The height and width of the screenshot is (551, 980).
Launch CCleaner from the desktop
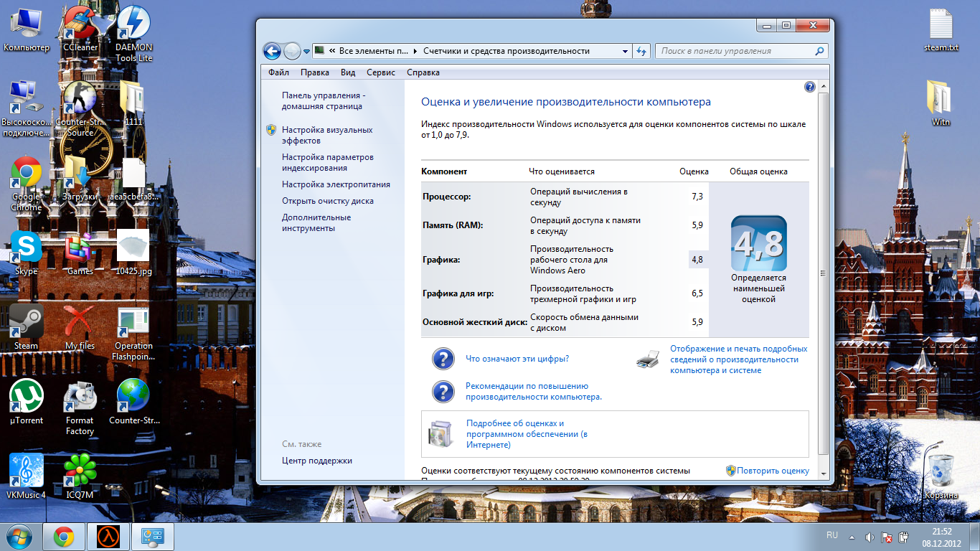click(x=80, y=29)
